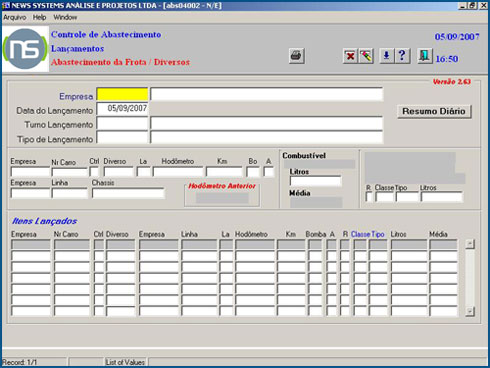490x368 pixels.
Task: Click Record: 1/1 in status bar
Action: click(20, 362)
